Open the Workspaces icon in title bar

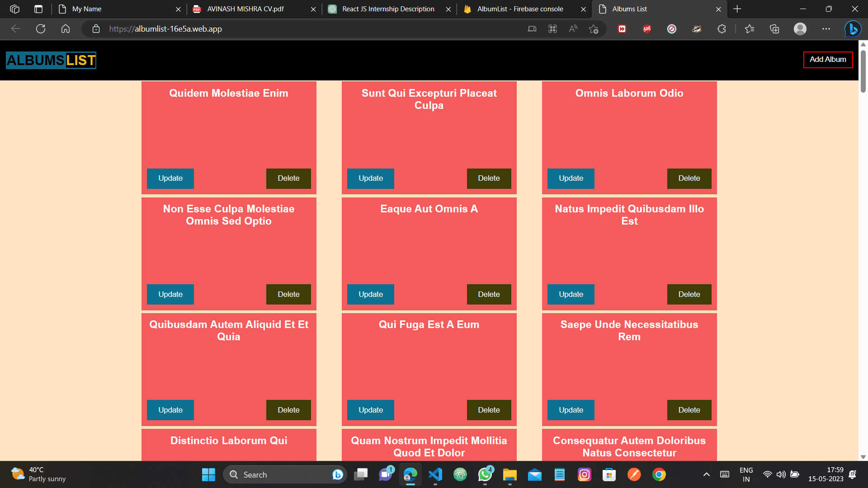[14, 9]
